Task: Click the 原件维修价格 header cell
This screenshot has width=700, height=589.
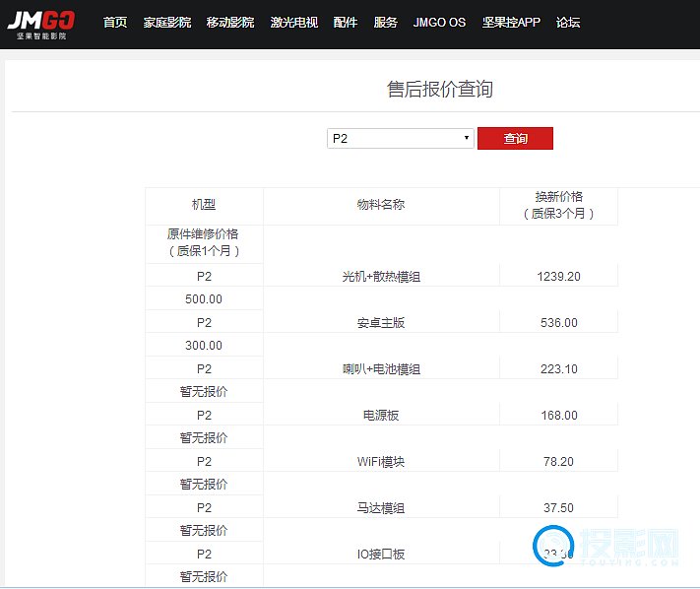Action: [204, 242]
